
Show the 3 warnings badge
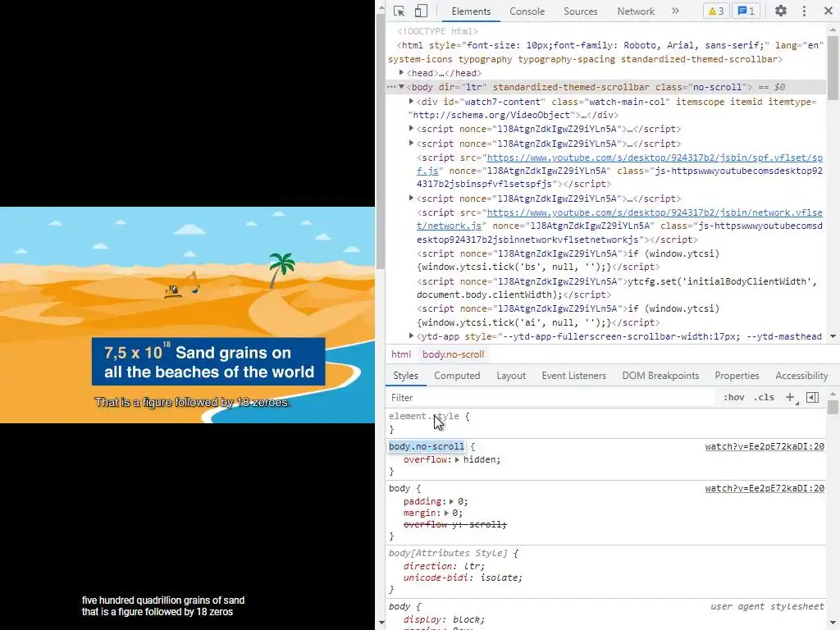(715, 11)
